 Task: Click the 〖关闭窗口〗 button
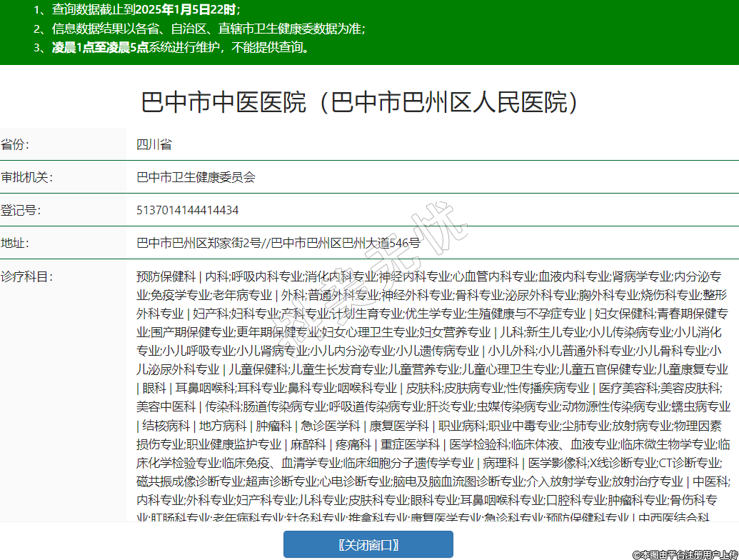point(368,544)
